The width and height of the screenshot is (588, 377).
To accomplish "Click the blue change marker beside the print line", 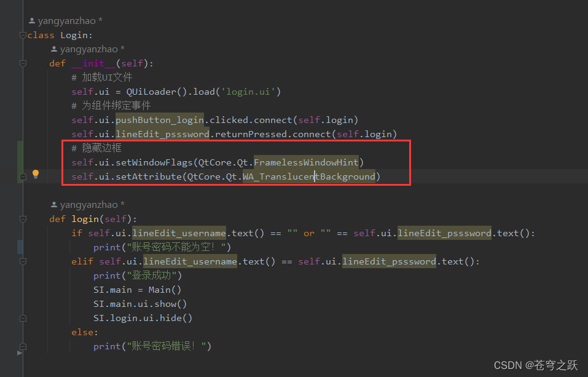I will pyautogui.click(x=19, y=247).
